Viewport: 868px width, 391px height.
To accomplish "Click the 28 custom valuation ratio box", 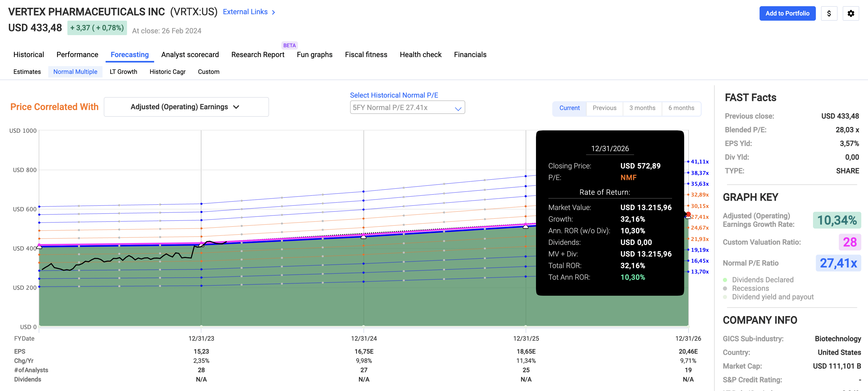I will [x=850, y=242].
